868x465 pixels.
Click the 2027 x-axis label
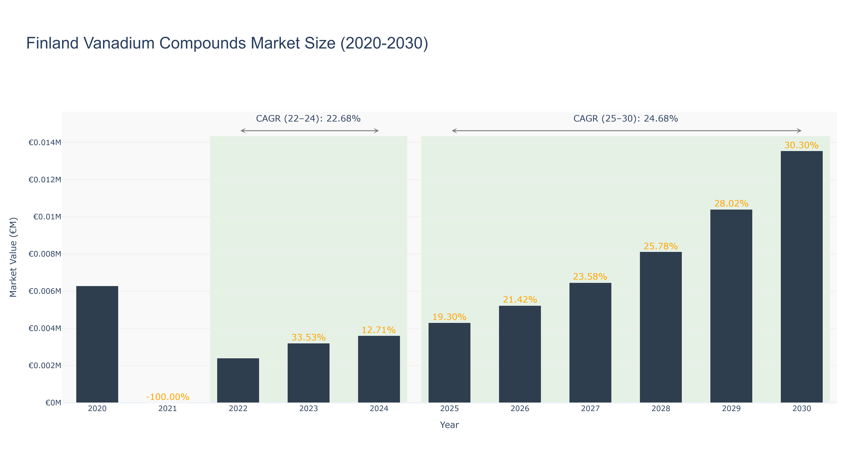pyautogui.click(x=590, y=409)
